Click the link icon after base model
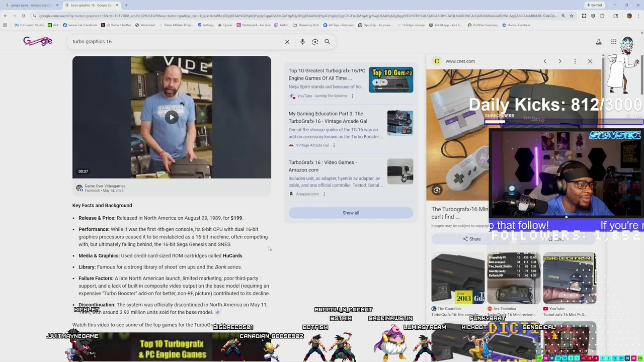Viewport: 644px width, 362px height. [x=218, y=312]
